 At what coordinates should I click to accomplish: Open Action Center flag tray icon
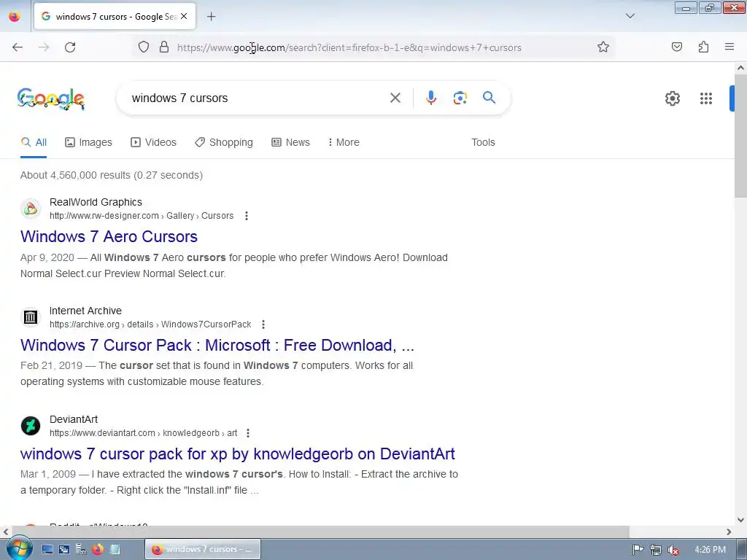pos(638,550)
